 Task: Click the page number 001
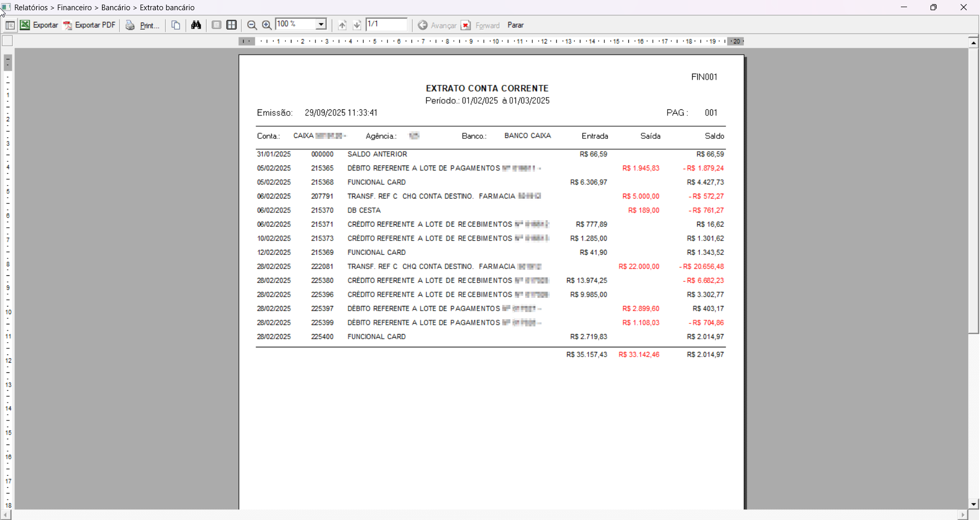(712, 113)
